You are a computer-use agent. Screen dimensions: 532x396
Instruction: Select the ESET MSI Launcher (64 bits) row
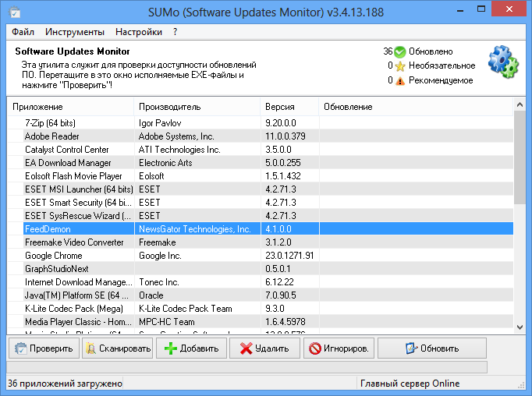261,189
